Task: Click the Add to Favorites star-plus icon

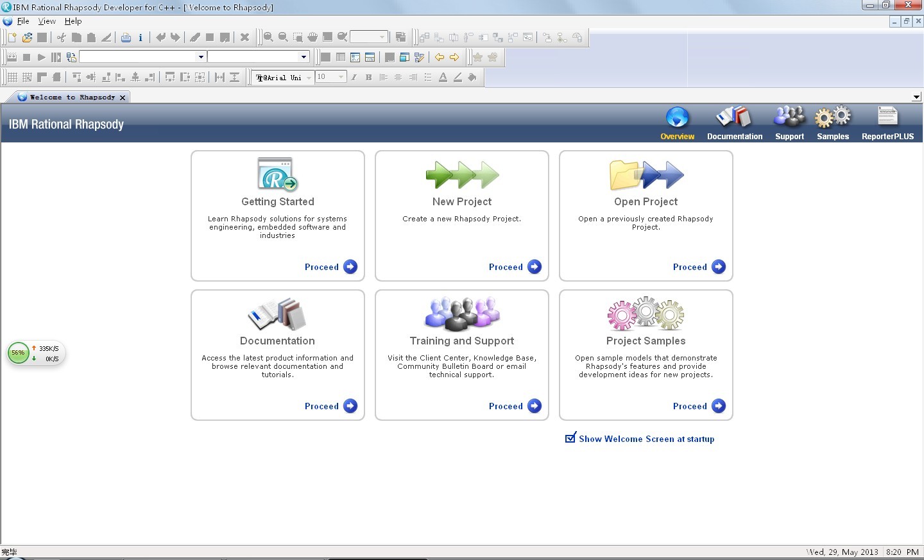Action: click(492, 57)
